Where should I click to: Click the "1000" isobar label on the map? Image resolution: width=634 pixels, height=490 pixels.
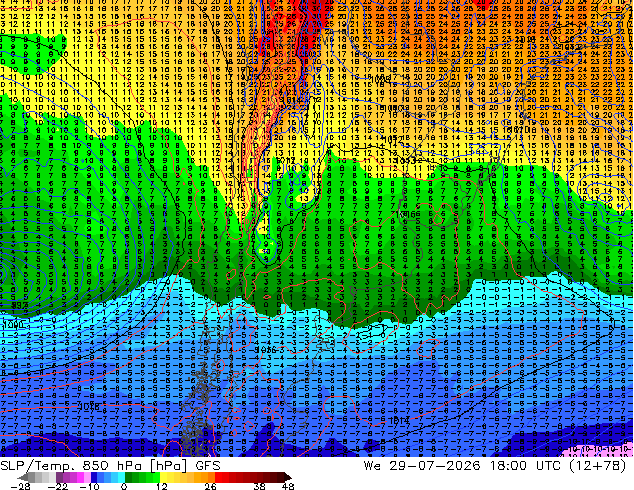12,325
